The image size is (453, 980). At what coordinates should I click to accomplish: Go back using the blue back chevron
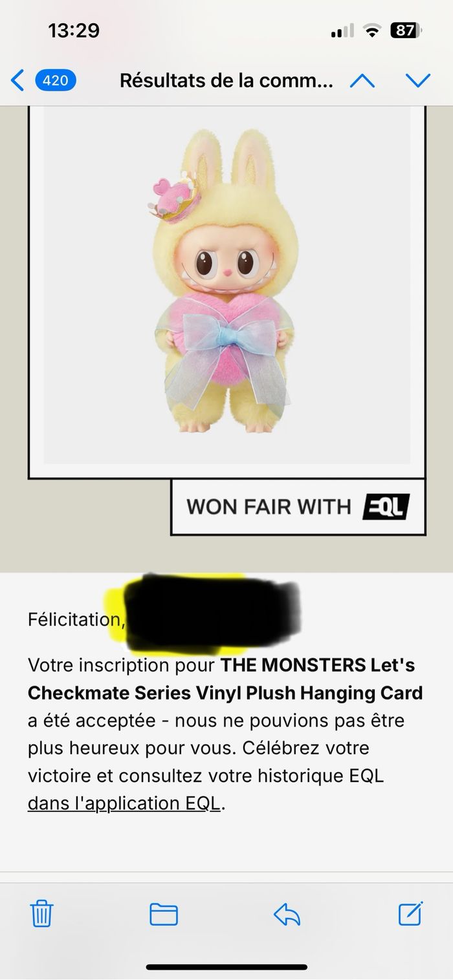pos(17,81)
